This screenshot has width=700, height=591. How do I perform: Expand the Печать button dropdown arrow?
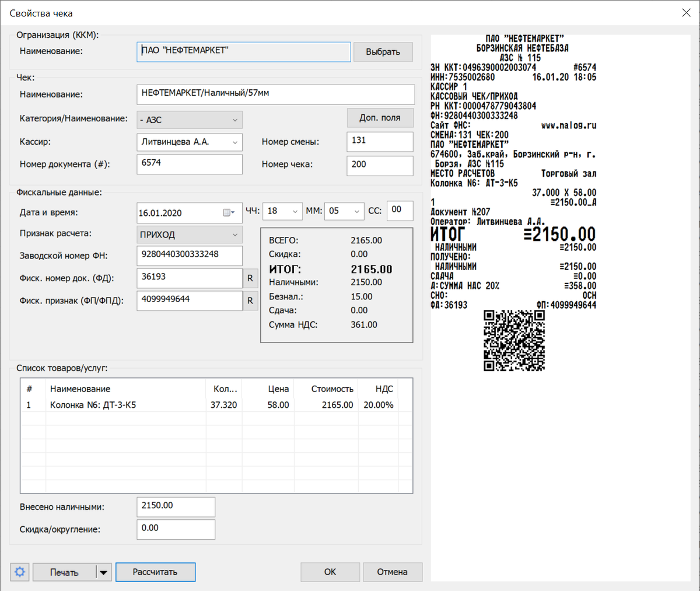coord(103,572)
